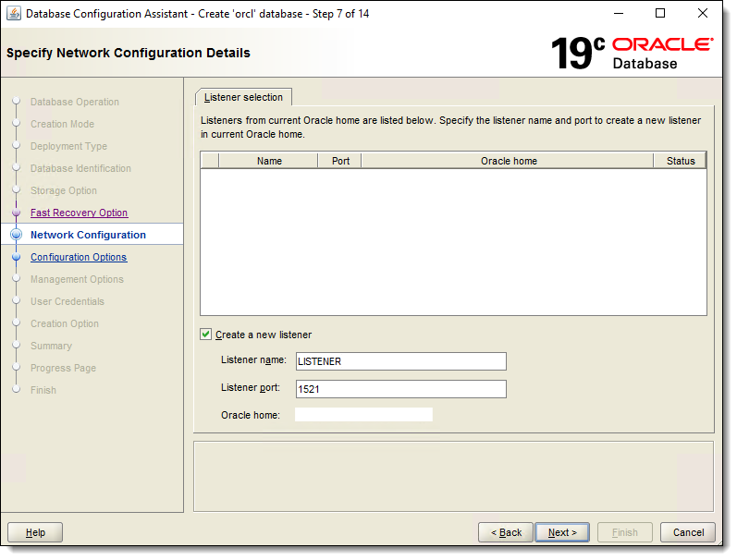This screenshot has height=560, width=737.
Task: Click the Creation Mode step label
Action: (x=63, y=124)
